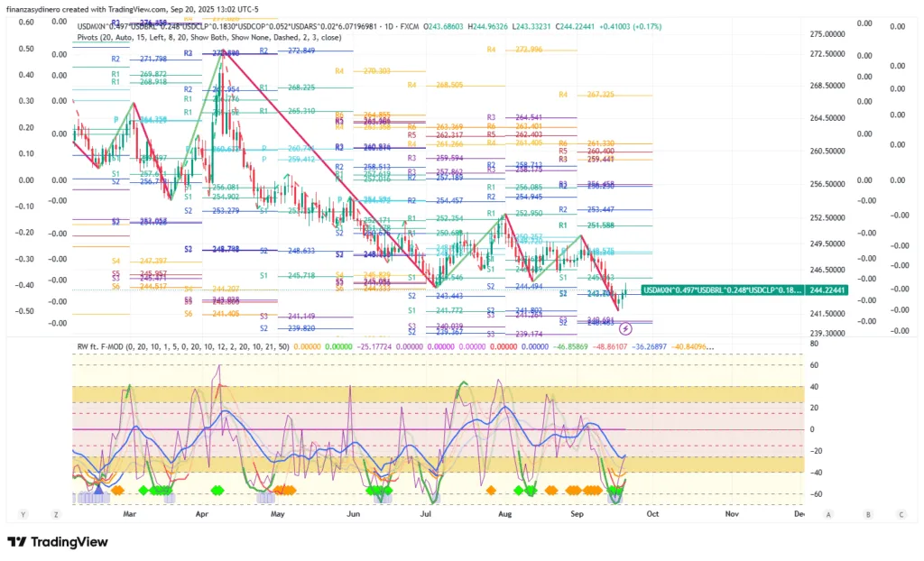Click the TradingView logo at bottom left
The image size is (924, 561).
point(58,542)
